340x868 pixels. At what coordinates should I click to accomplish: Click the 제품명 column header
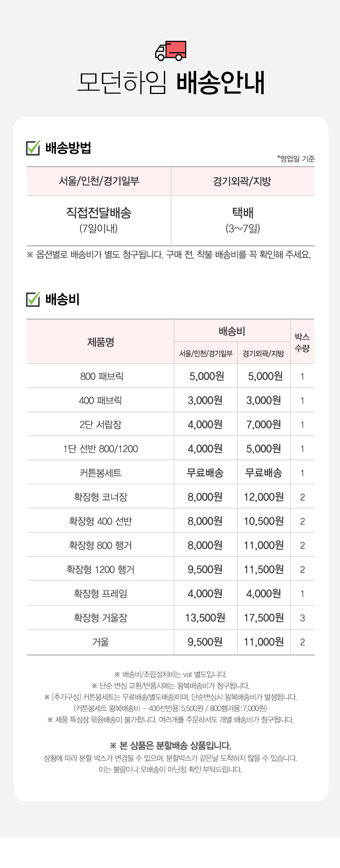pos(100,342)
